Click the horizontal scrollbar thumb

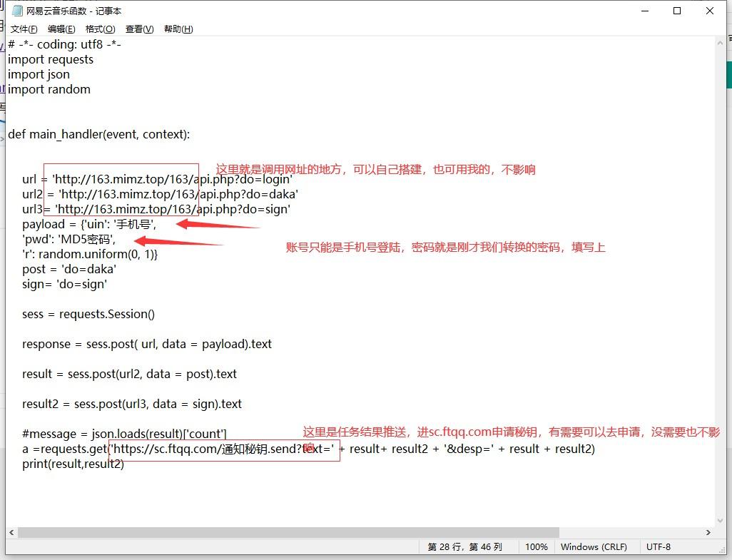point(288,532)
